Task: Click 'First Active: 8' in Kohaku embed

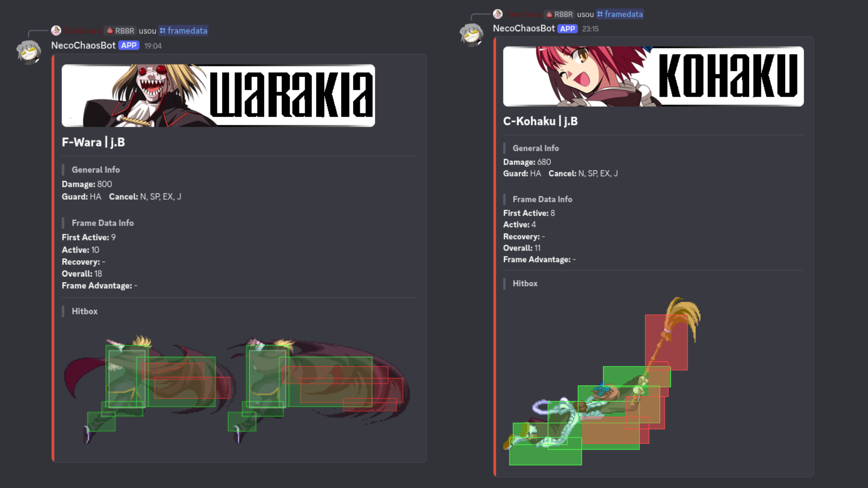Action: click(529, 213)
